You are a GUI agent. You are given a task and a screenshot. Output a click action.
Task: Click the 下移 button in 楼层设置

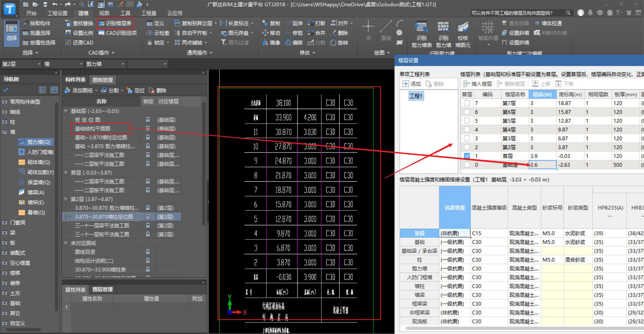coord(565,84)
